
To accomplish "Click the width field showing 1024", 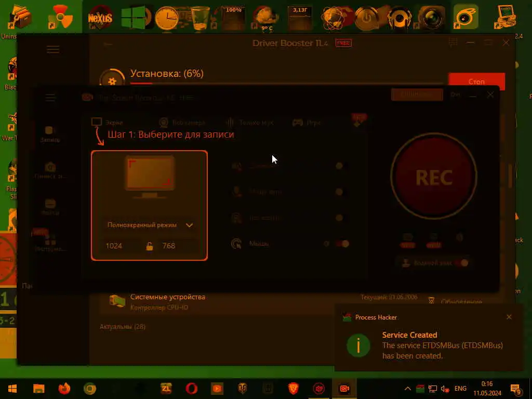I will tap(122, 246).
